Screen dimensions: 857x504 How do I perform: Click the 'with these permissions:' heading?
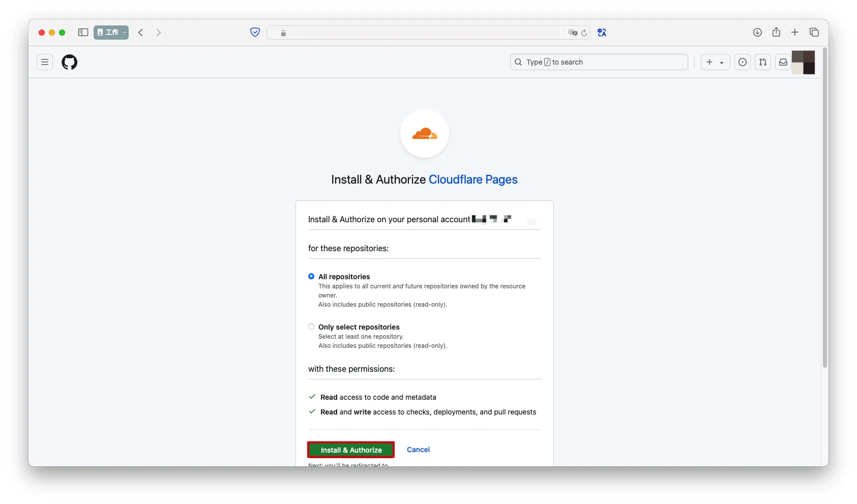(351, 369)
